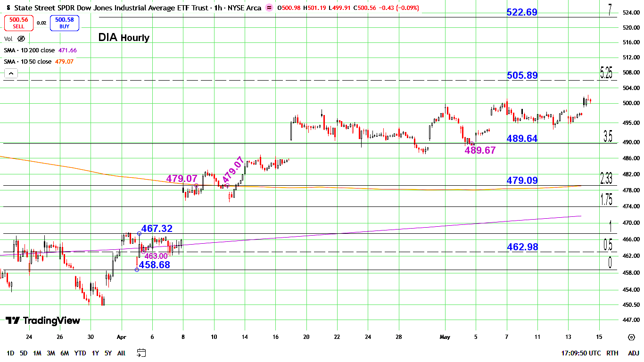Screen dimensions: 644x362
Task: Click the change value −0.43 (−0.09%)
Action: pyautogui.click(x=399, y=8)
